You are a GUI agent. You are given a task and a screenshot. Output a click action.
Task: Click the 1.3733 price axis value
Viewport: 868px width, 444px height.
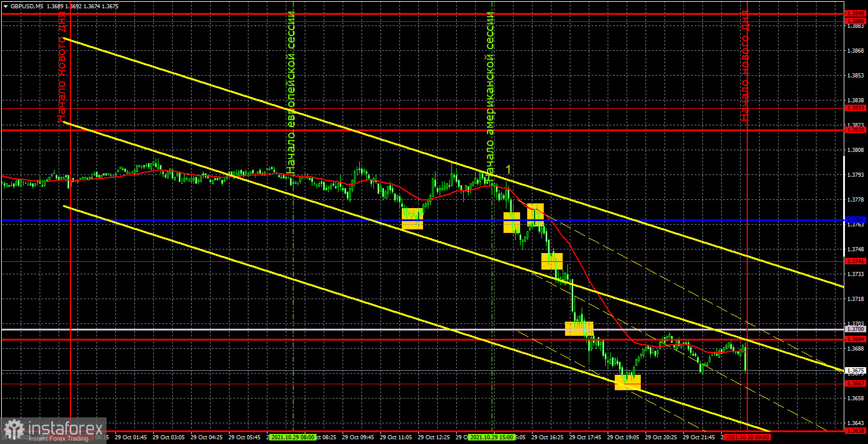[x=855, y=274]
